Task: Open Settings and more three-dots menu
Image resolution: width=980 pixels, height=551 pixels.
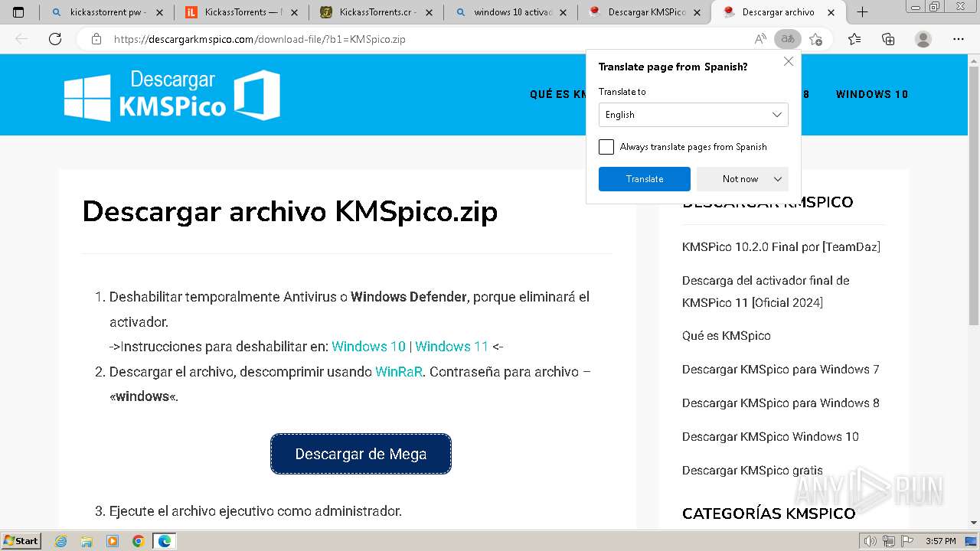Action: point(959,39)
